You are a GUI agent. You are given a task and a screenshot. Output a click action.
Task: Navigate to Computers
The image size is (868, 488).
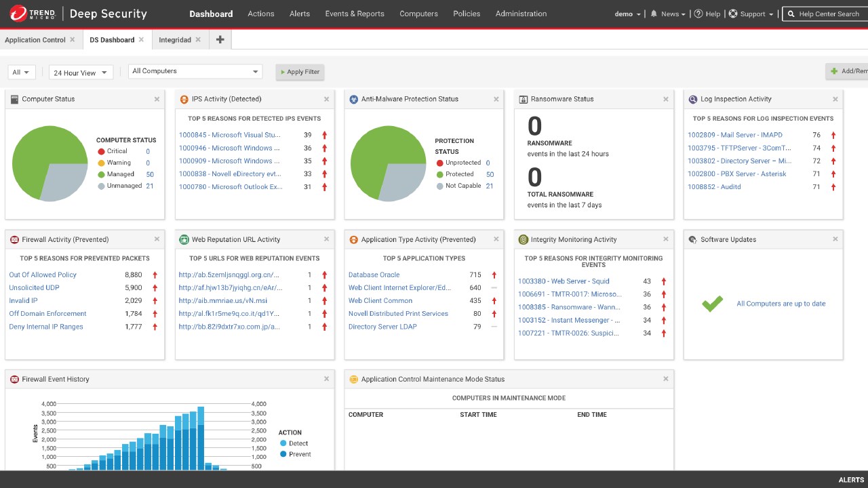point(418,14)
